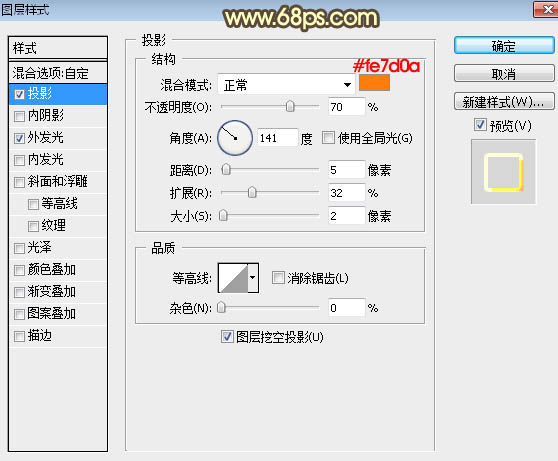The height and width of the screenshot is (461, 558).
Task: Select the 渐变叠加 row label
Action: click(x=52, y=292)
